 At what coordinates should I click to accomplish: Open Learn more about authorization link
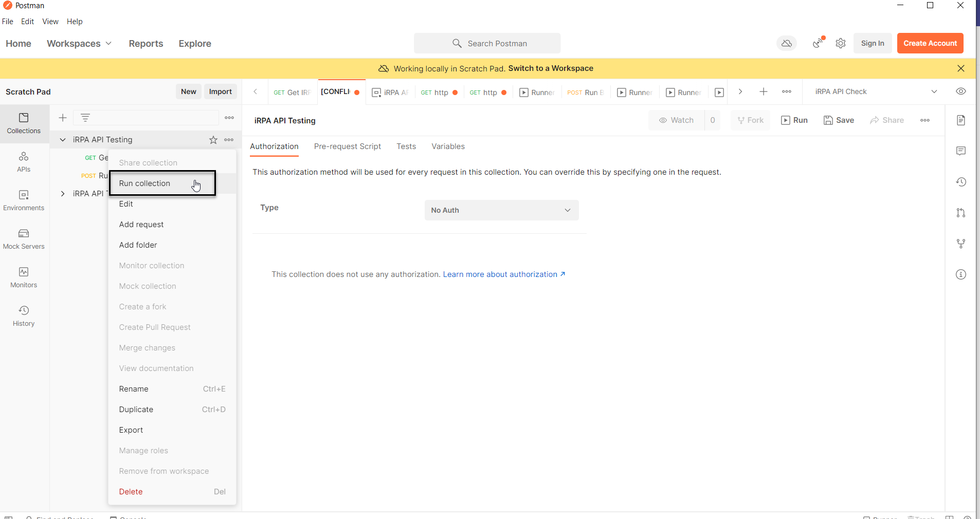pyautogui.click(x=504, y=274)
